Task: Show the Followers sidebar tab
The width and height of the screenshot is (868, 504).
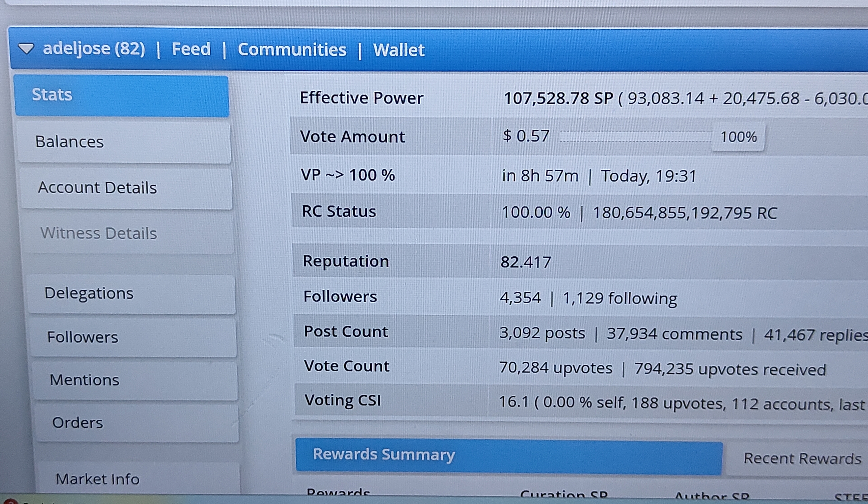Action: coord(133,337)
